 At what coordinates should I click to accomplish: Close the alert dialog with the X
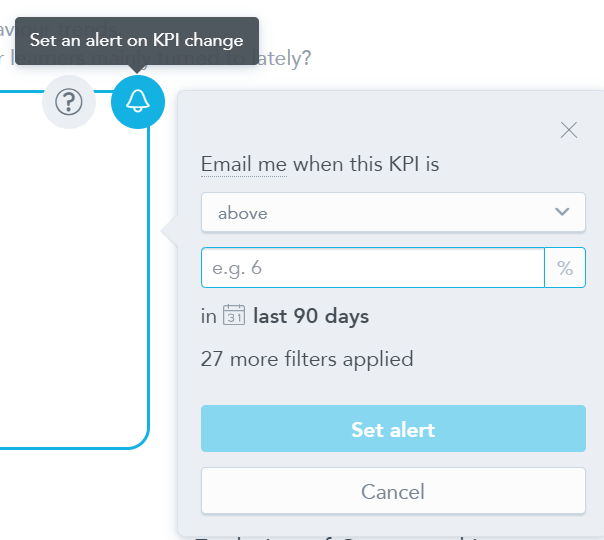[569, 130]
